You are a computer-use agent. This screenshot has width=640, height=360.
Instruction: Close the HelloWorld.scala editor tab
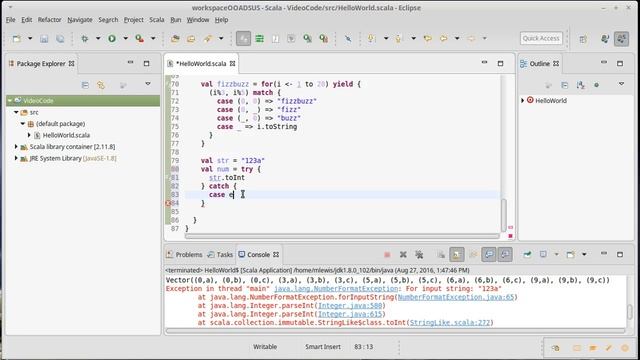pyautogui.click(x=233, y=64)
